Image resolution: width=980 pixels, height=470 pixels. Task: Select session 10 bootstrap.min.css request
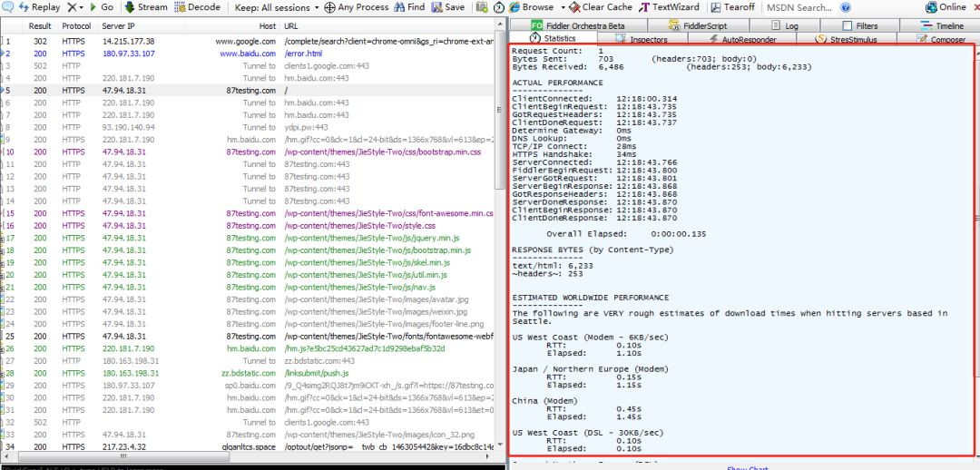coord(248,152)
